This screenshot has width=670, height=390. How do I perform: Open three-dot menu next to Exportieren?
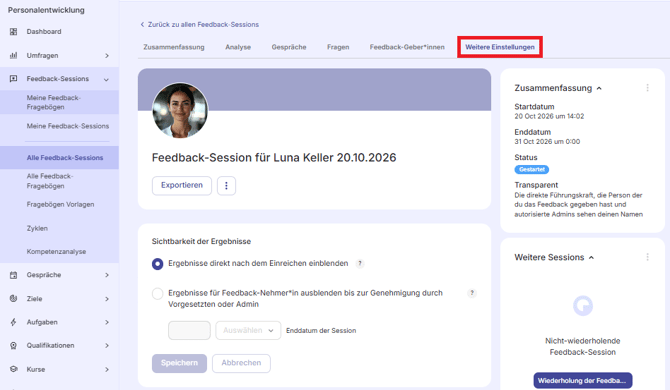click(226, 186)
